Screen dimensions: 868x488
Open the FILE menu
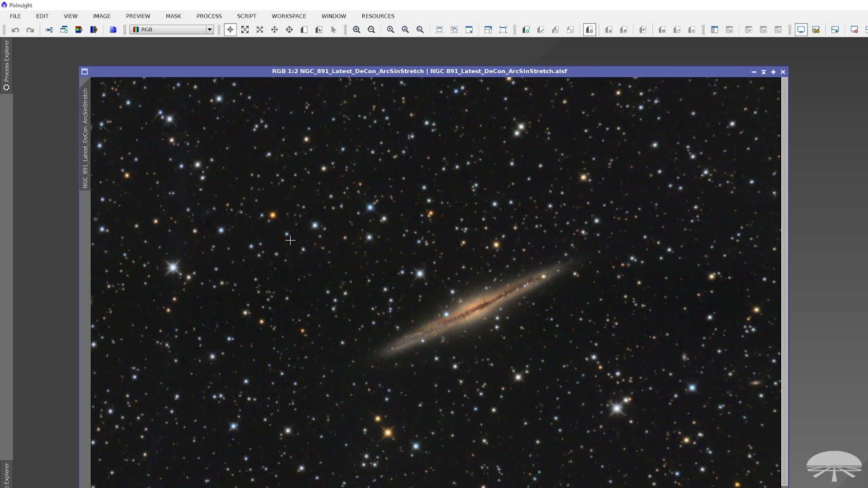tap(15, 16)
